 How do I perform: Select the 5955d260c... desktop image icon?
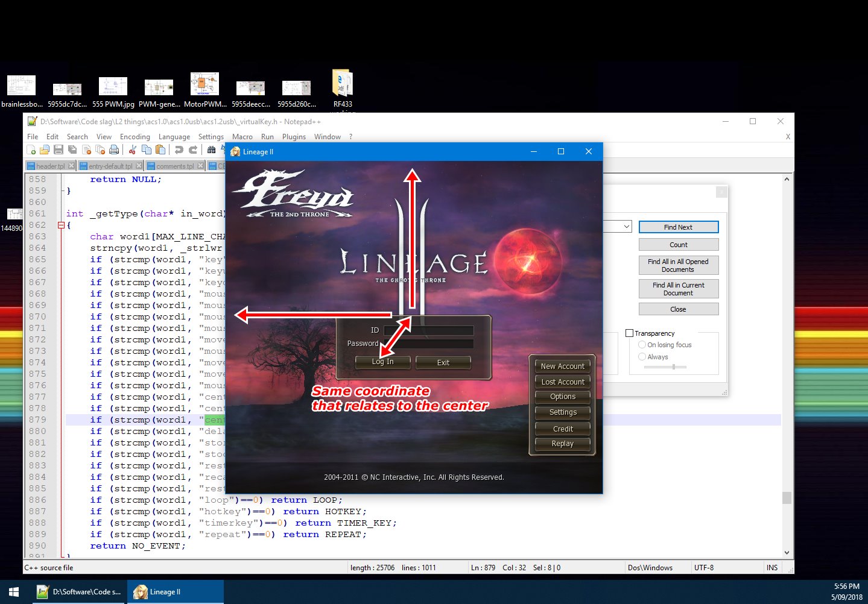[x=297, y=93]
